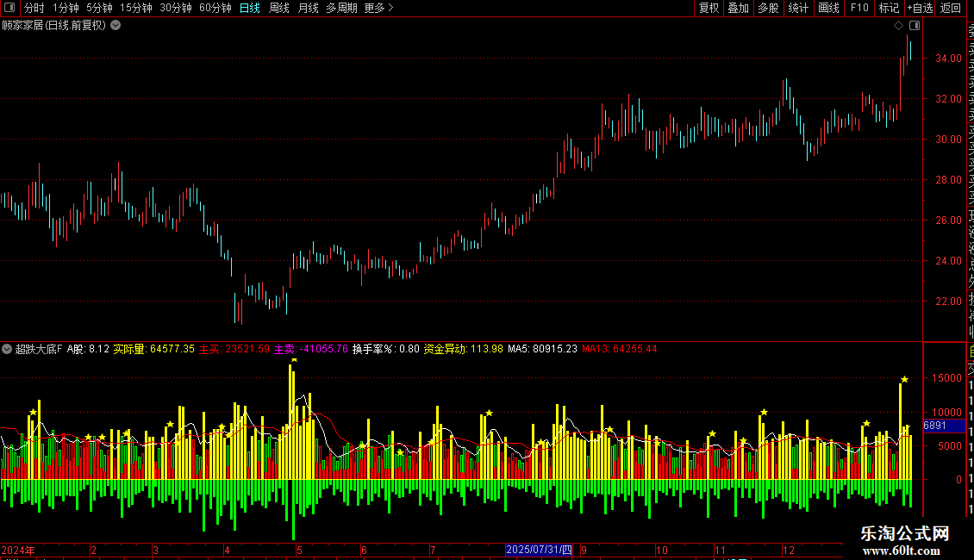Image resolution: width=974 pixels, height=560 pixels.
Task: Toggle the left sidebar panel icon
Action: coord(9,8)
